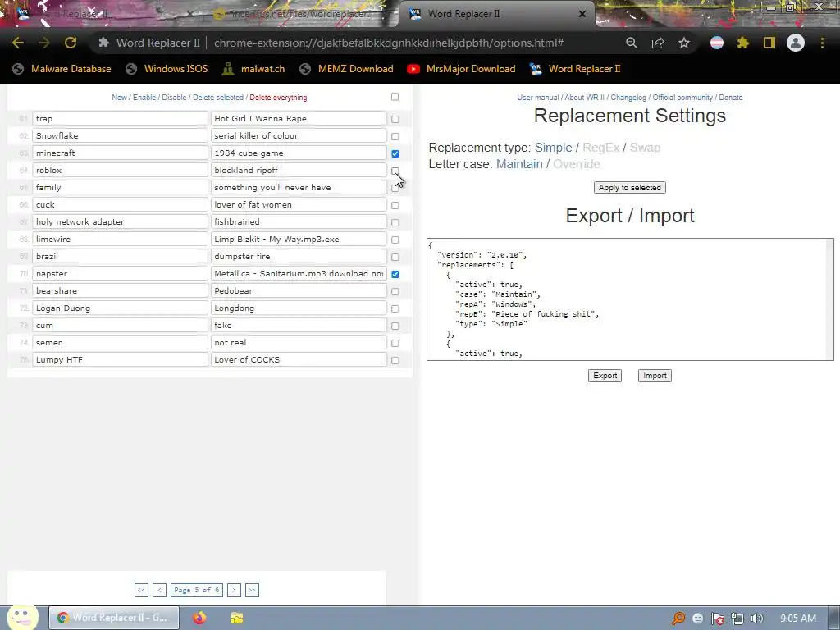Image resolution: width=840 pixels, height=630 pixels.
Task: Reload the page with refresh icon
Action: pyautogui.click(x=71, y=43)
